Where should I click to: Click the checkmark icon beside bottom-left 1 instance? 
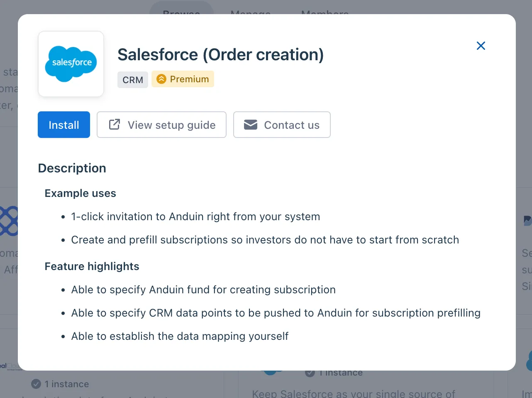point(36,384)
